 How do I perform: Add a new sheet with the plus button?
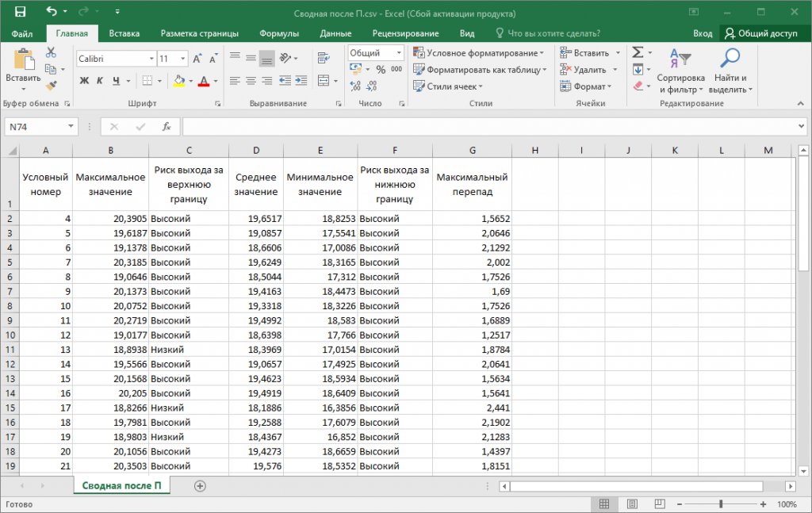point(200,486)
